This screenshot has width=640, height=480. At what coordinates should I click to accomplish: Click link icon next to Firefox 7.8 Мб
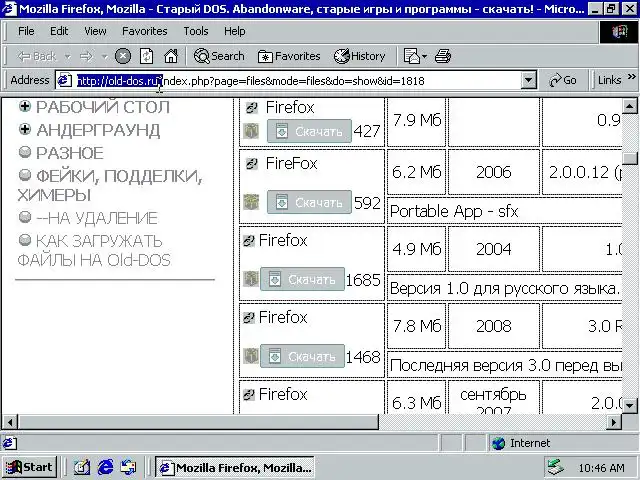249,318
